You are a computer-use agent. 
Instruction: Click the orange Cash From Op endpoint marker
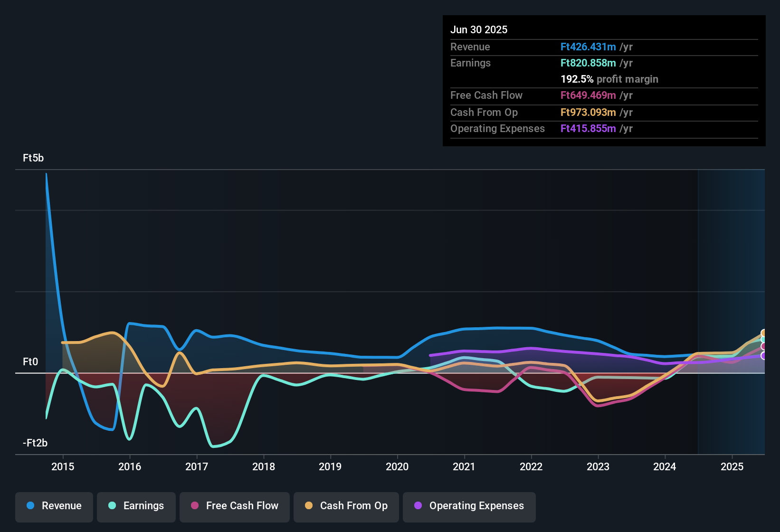pyautogui.click(x=764, y=333)
